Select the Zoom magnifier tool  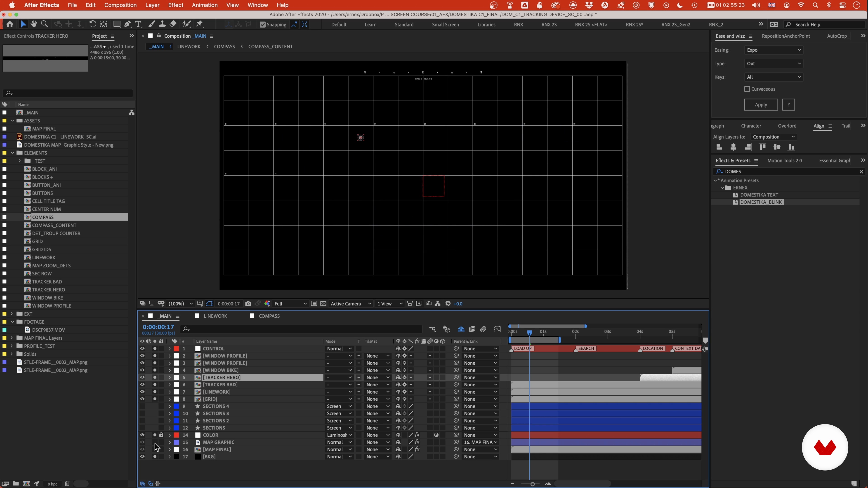(x=44, y=24)
